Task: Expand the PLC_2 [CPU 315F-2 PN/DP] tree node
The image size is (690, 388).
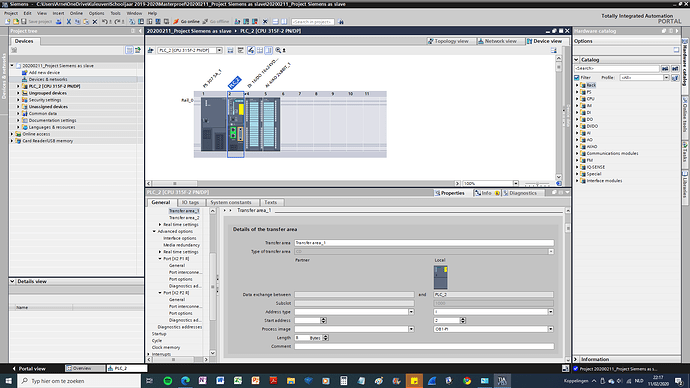Action: [18, 86]
